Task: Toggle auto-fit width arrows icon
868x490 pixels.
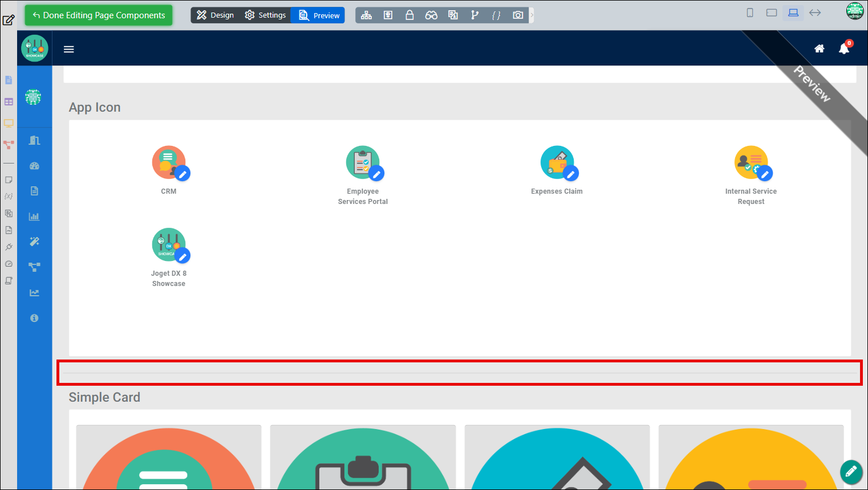Action: click(815, 13)
